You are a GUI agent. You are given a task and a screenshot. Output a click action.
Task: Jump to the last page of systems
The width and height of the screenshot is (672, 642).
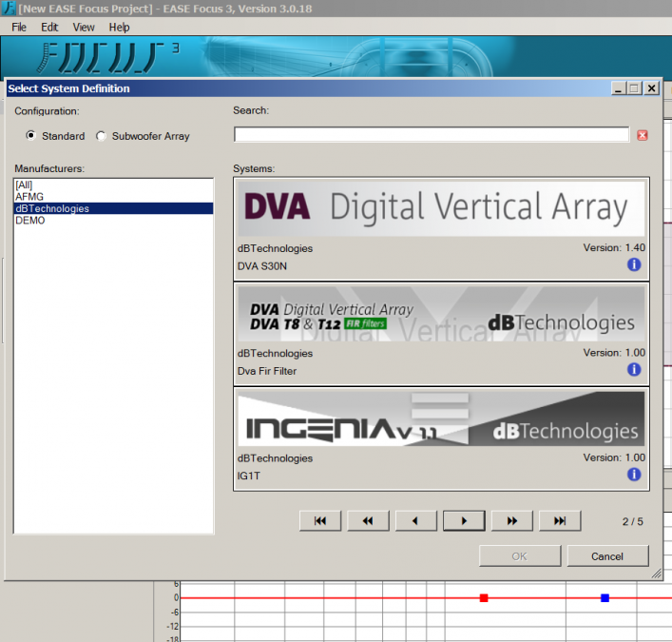560,520
